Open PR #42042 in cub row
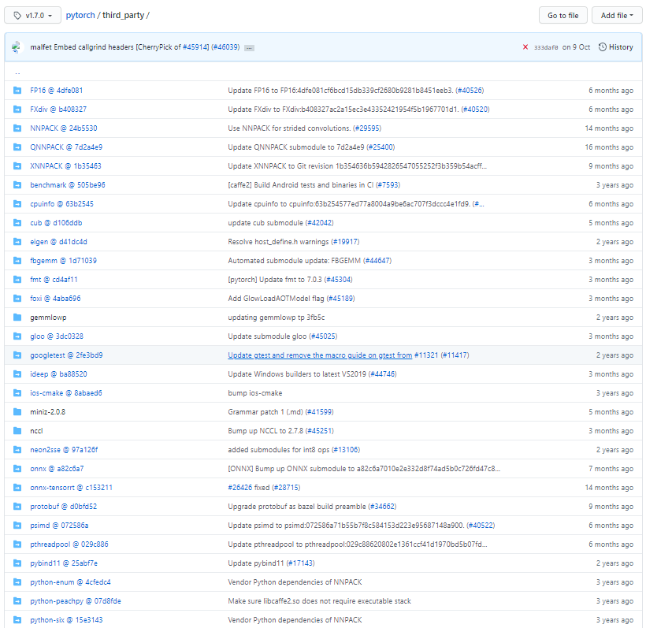 click(319, 222)
